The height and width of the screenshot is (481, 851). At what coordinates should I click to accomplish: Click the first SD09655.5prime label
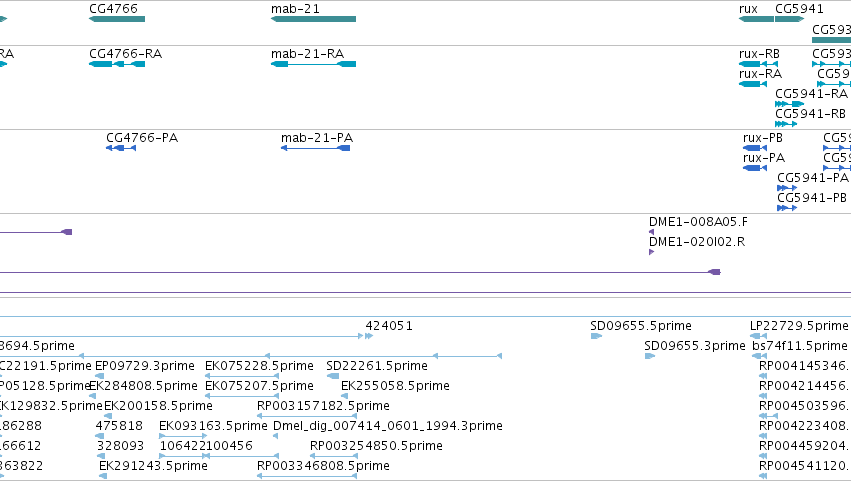[641, 326]
